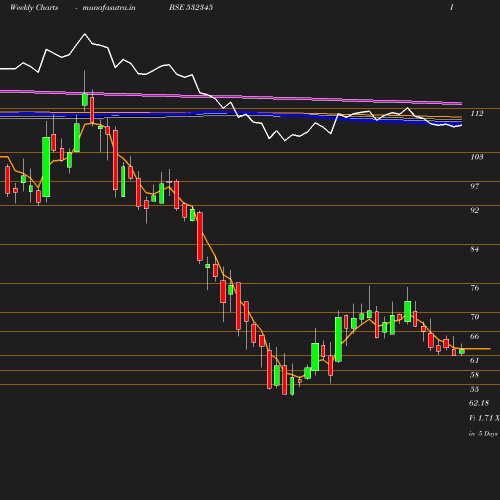The height and width of the screenshot is (500, 500).
Task: Click the munafasutra.in site label
Action: [109, 7]
